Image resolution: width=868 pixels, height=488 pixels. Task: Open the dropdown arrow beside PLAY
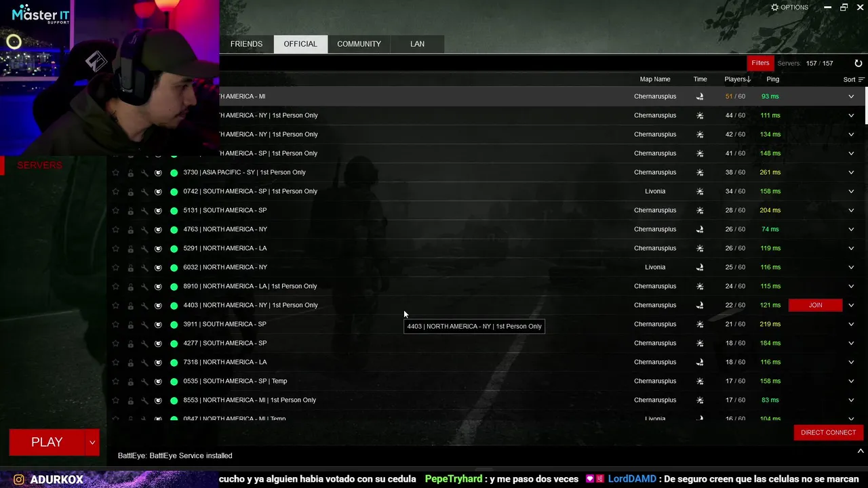point(92,443)
